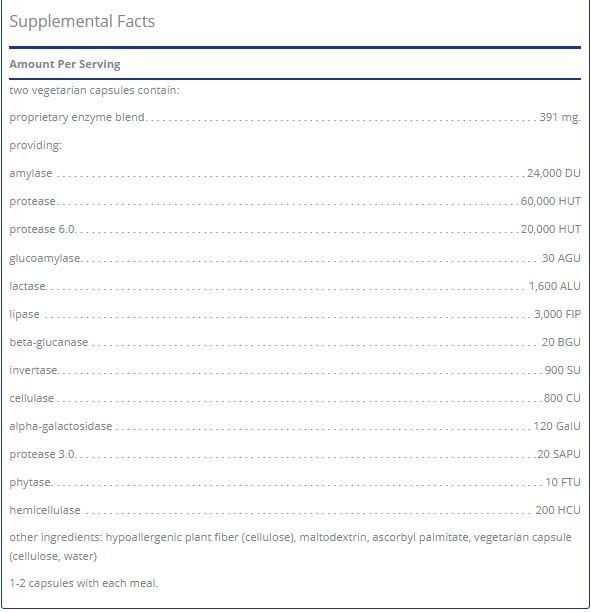Screen dimensions: 591x612
Task: Click the other ingredients paragraph
Action: 290,547
